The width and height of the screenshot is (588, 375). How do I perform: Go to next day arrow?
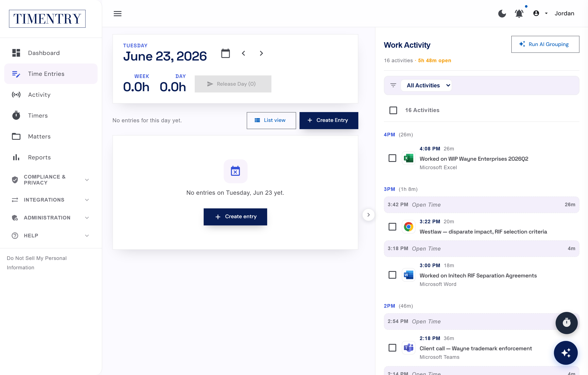261,53
